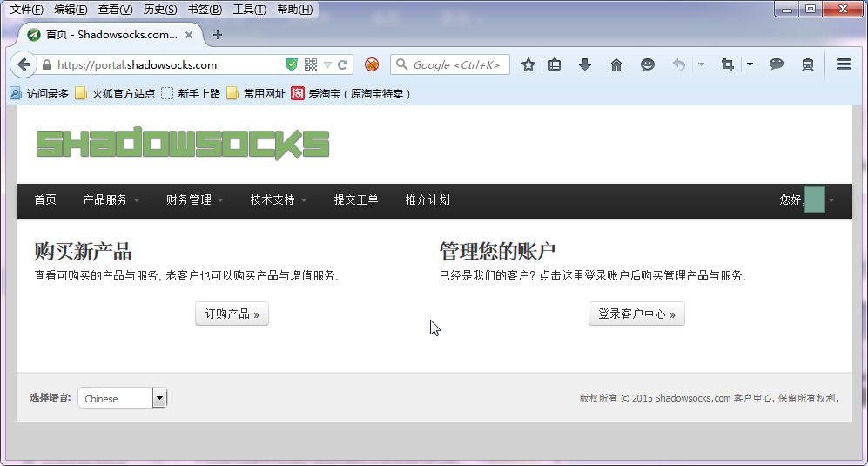Click the 登录客户中心 » button
The image size is (868, 466).
point(636,314)
